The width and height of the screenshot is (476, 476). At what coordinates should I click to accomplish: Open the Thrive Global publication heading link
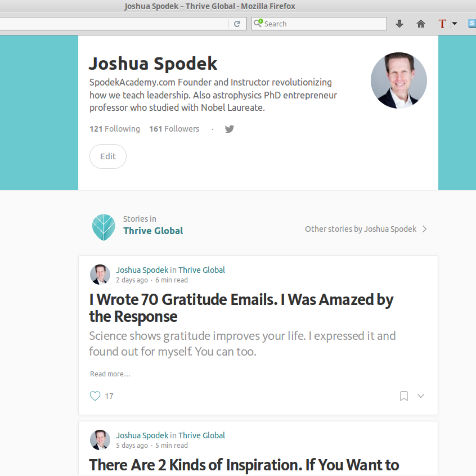coord(153,231)
